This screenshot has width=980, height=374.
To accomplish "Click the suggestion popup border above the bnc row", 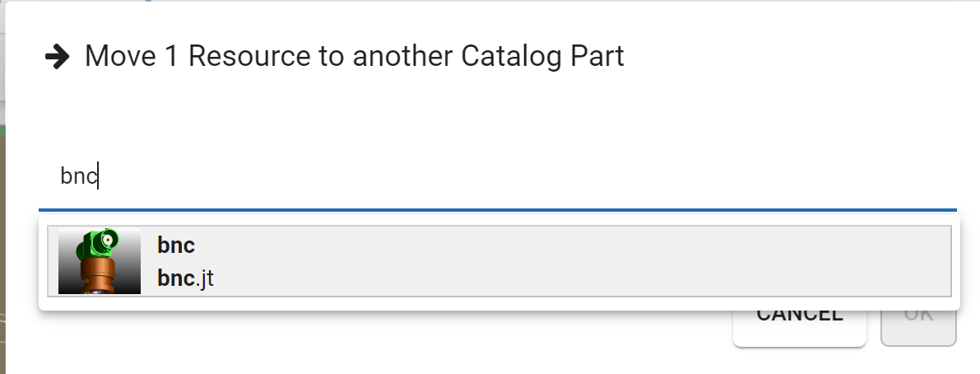I will point(499,220).
